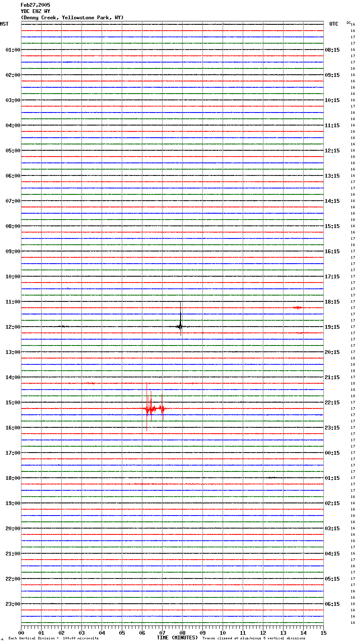Click the 06:15 UTC time label

[332, 604]
